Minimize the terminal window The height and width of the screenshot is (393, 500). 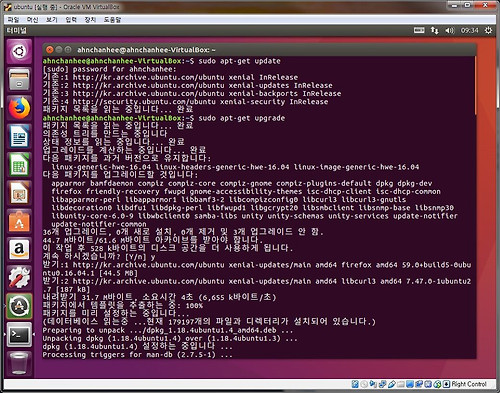(59, 50)
